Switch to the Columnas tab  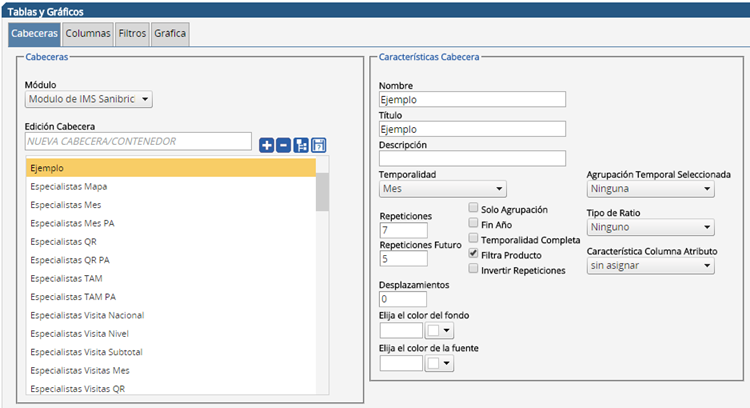(88, 34)
